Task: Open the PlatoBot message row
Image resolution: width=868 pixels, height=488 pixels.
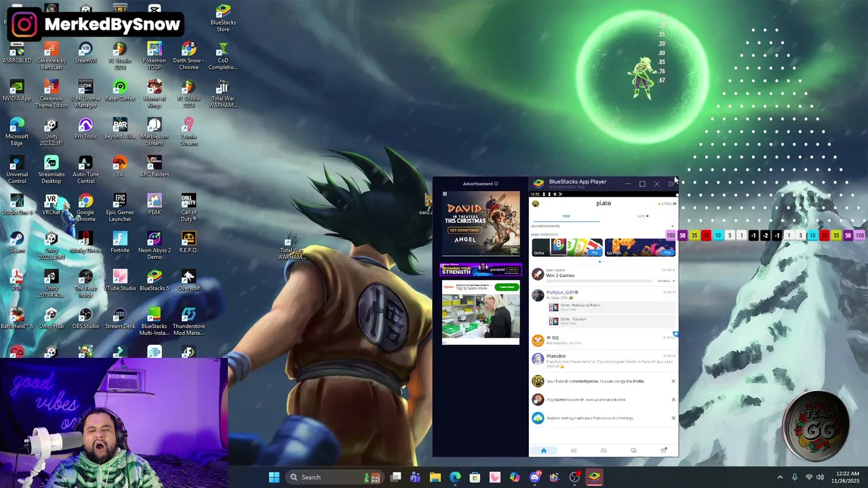Action: tap(604, 360)
